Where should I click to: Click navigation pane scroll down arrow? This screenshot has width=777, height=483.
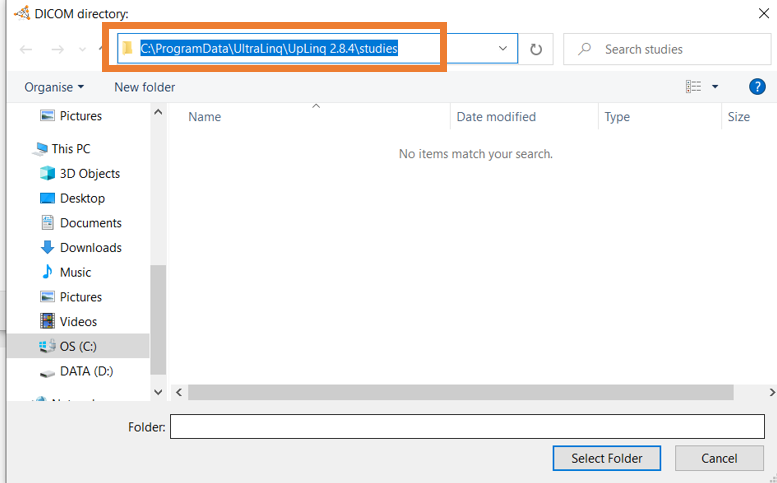158,392
